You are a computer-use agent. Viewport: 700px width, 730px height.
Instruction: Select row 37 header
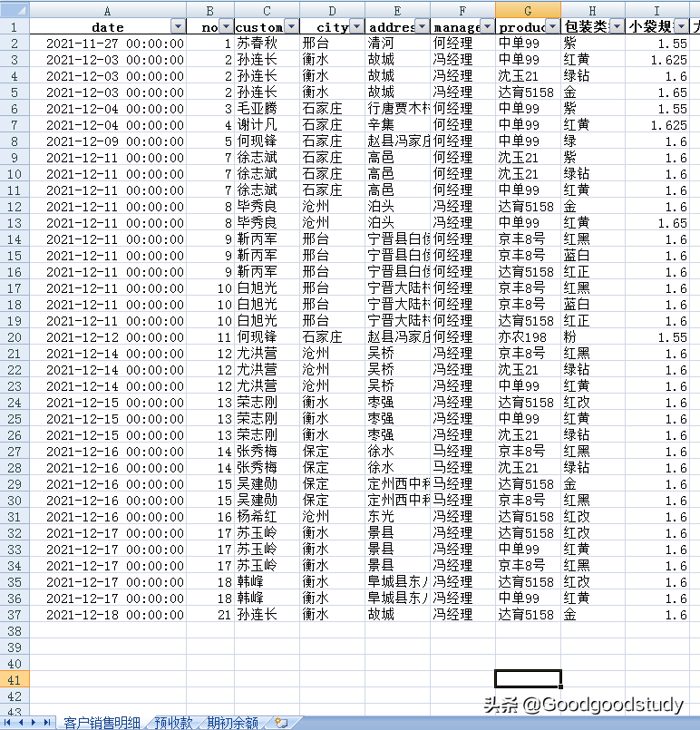15,615
